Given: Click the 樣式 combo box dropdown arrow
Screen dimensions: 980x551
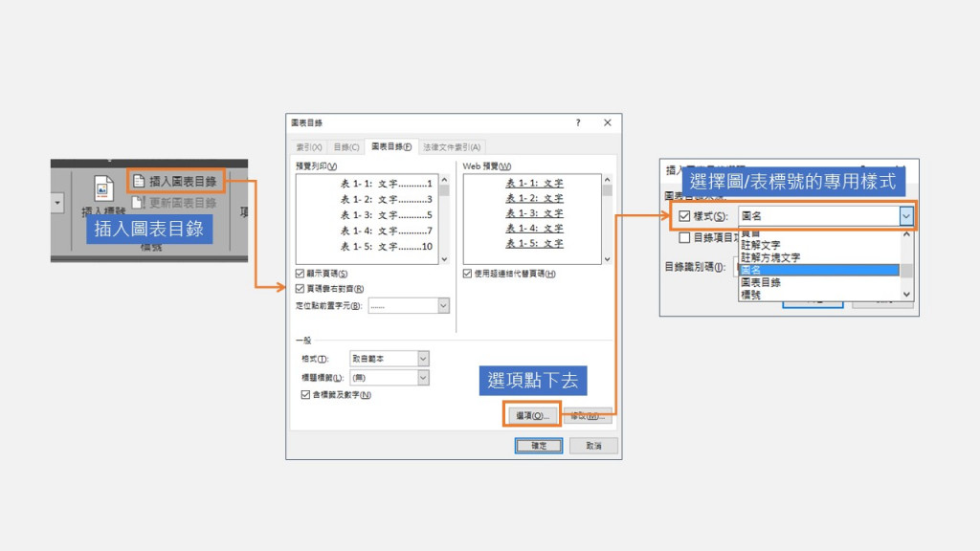Looking at the screenshot, I should [905, 216].
